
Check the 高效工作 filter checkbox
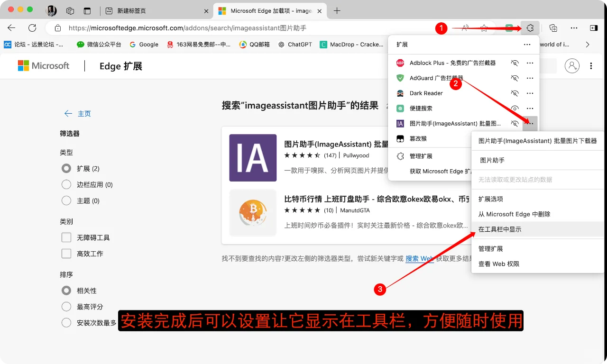click(x=66, y=254)
